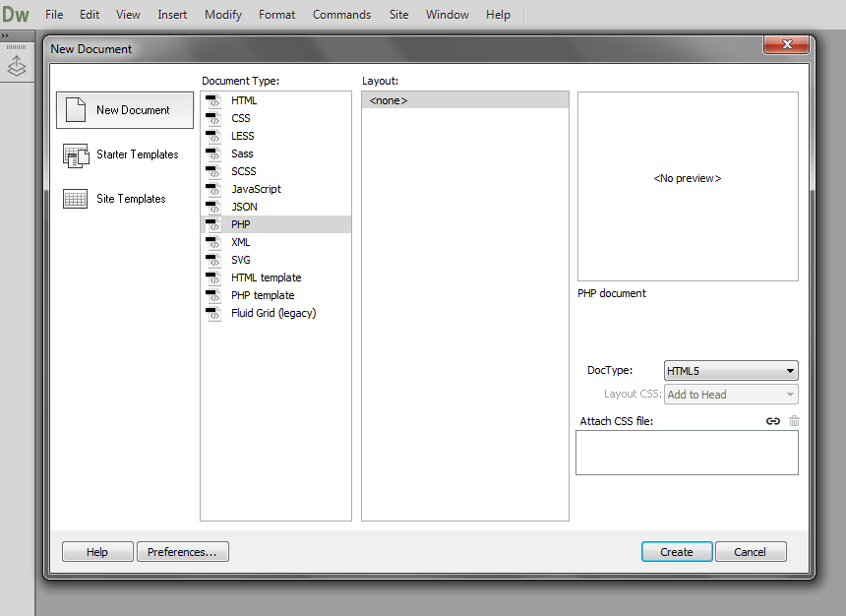This screenshot has width=846, height=616.
Task: Click inside the Attach CSS file box
Action: click(687, 453)
